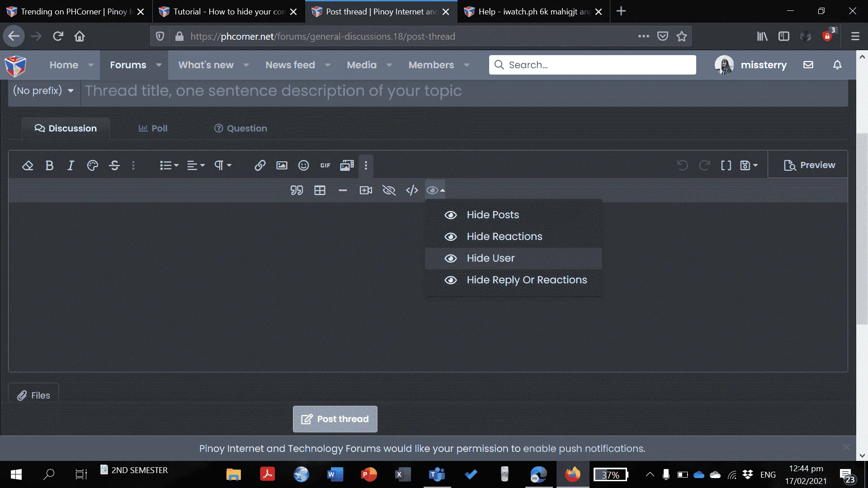This screenshot has width=868, height=488.
Task: Select Hide Reactions option
Action: point(514,237)
